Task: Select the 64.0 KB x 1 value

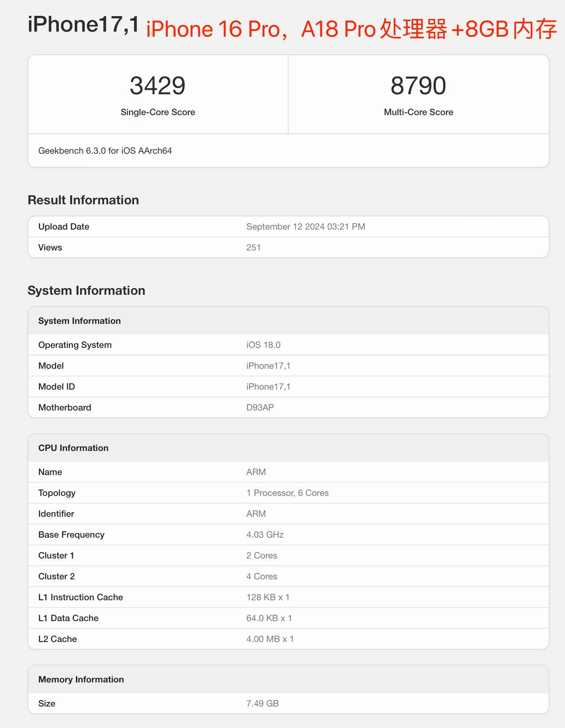Action: pos(269,618)
